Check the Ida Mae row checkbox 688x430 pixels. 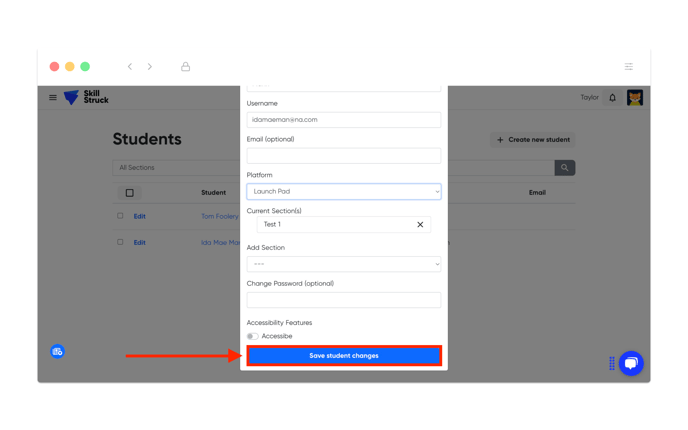click(x=120, y=242)
